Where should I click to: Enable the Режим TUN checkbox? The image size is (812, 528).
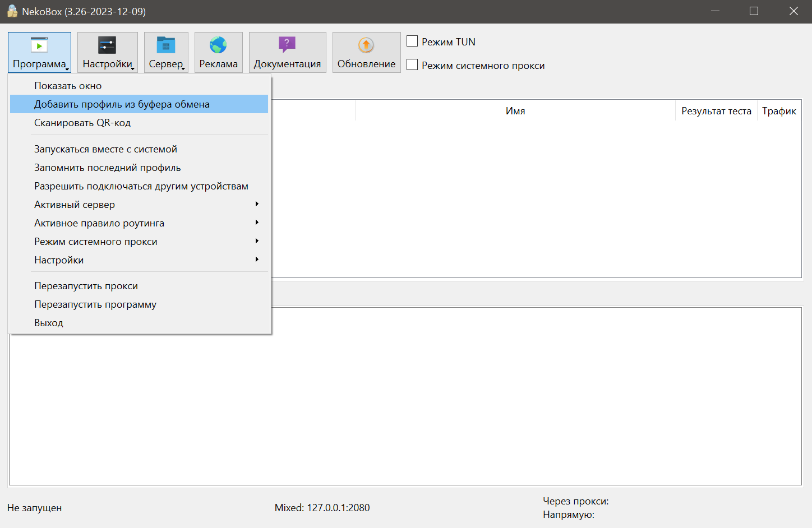tap(412, 41)
